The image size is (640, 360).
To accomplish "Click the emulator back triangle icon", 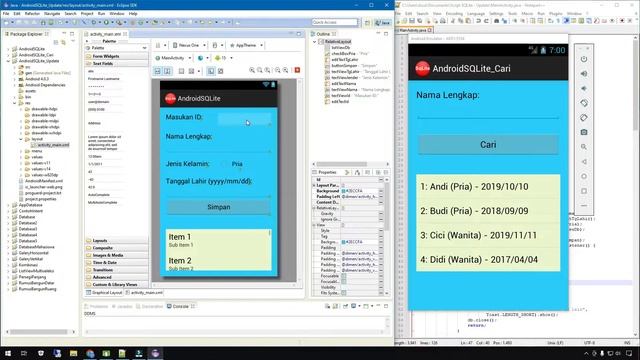I will (x=584, y=162).
